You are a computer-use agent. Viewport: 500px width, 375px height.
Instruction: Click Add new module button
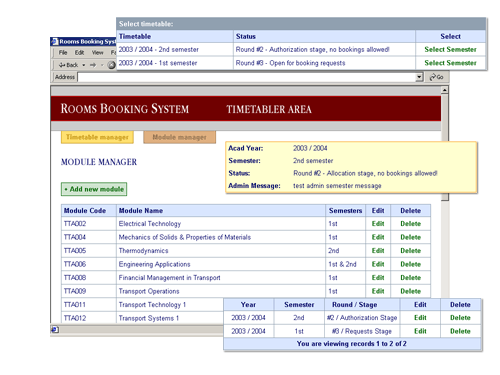[x=94, y=189]
